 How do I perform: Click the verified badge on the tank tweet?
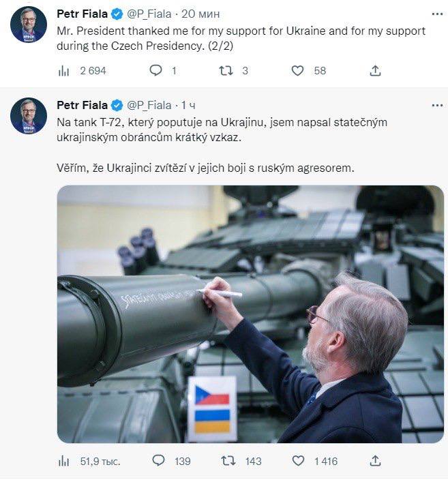pos(117,105)
